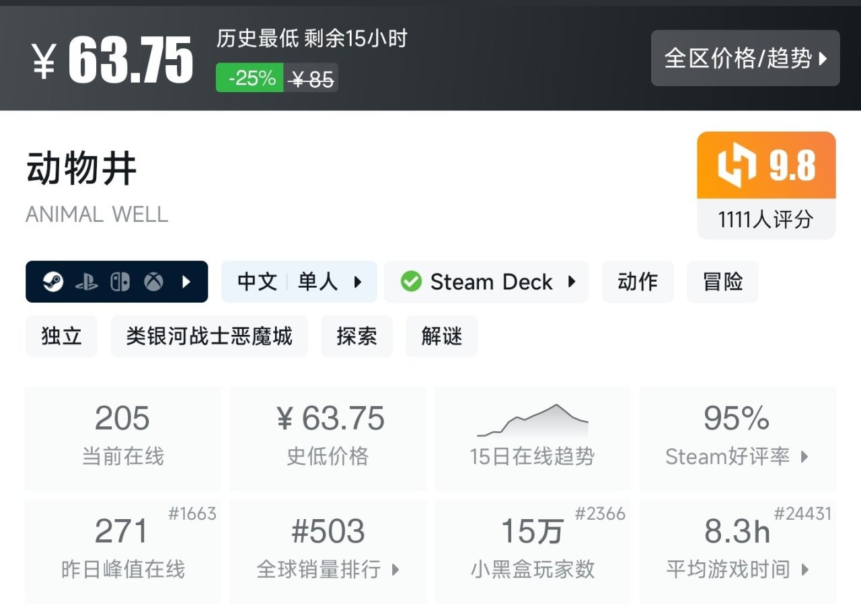The height and width of the screenshot is (616, 861).
Task: Select the 探索 tag
Action: [357, 336]
